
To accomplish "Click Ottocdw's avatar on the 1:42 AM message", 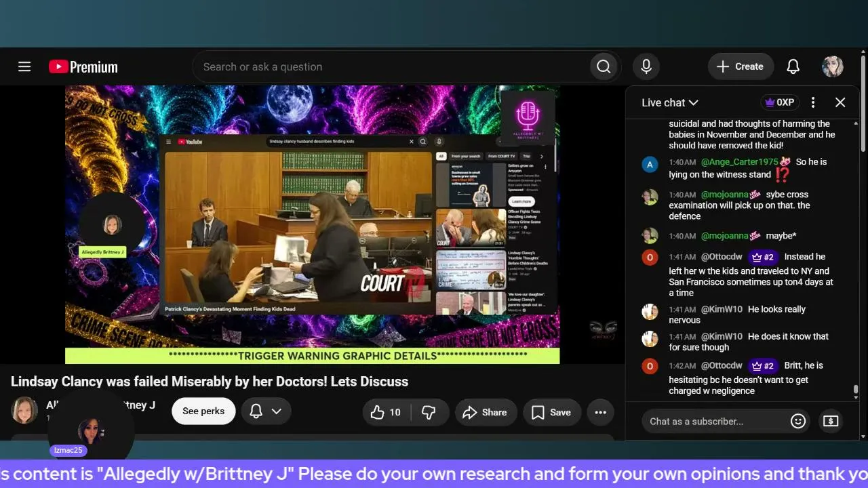I will tap(650, 367).
